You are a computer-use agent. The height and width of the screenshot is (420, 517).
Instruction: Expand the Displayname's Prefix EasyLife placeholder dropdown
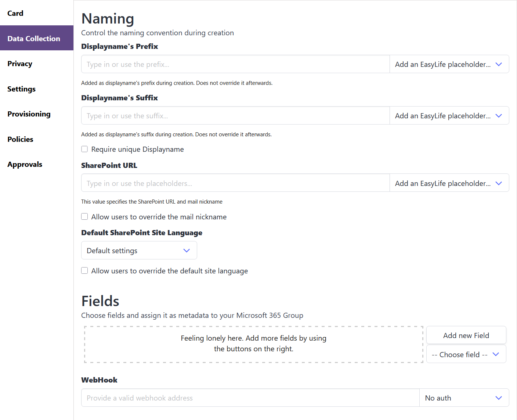pos(449,64)
